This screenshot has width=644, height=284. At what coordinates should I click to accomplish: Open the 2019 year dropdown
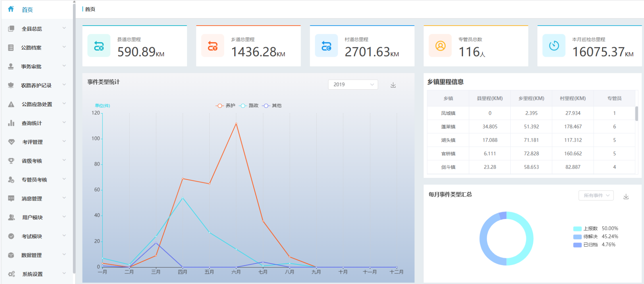coord(353,85)
